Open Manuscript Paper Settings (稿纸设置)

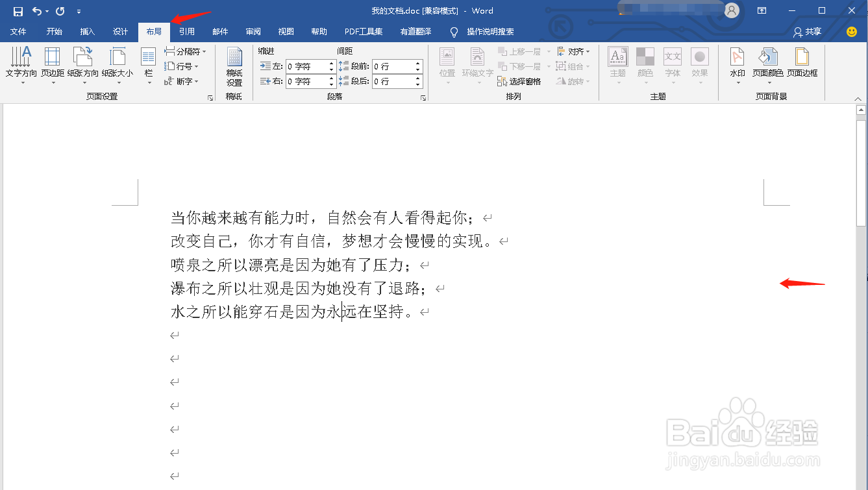pyautogui.click(x=234, y=67)
